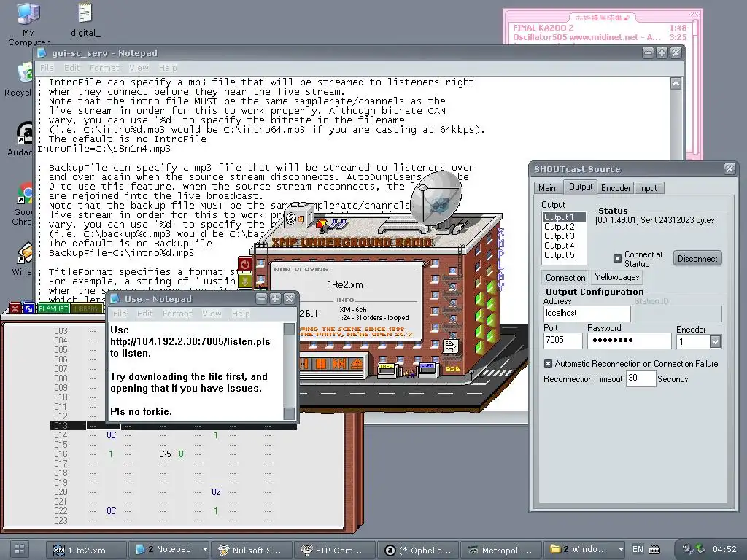Viewport: 747px width, 560px height.
Task: Click the Password field
Action: 629,340
